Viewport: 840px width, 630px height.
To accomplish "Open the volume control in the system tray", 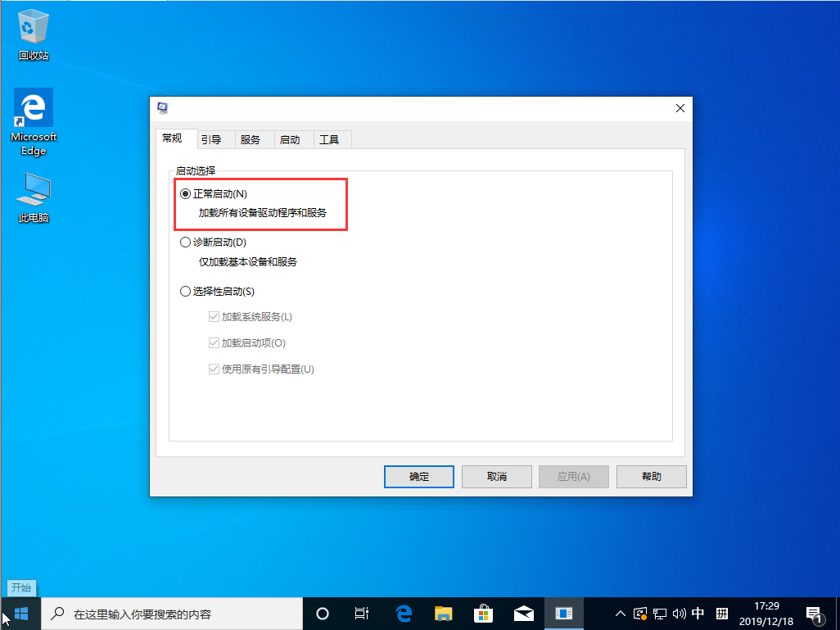I will (680, 614).
